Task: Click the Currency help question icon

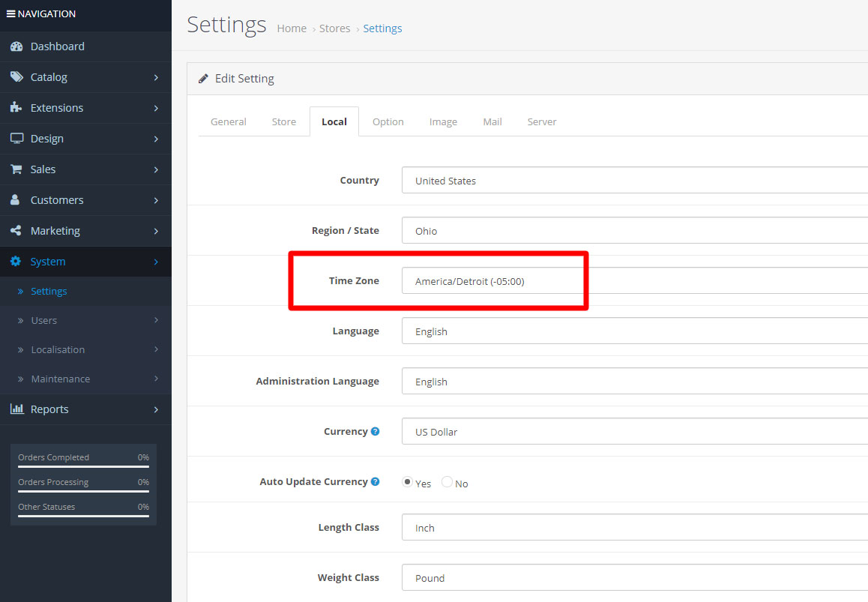Action: point(375,431)
